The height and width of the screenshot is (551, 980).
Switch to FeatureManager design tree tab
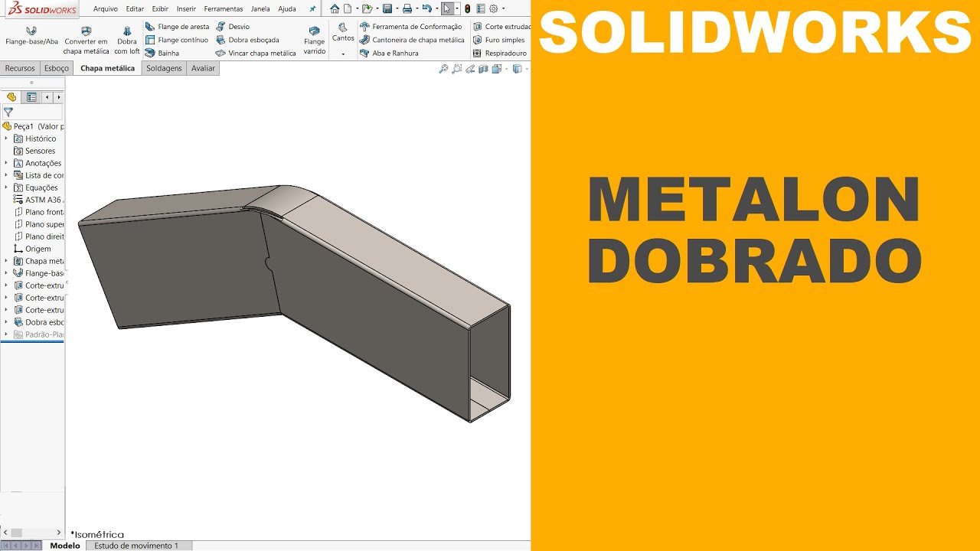pos(11,97)
